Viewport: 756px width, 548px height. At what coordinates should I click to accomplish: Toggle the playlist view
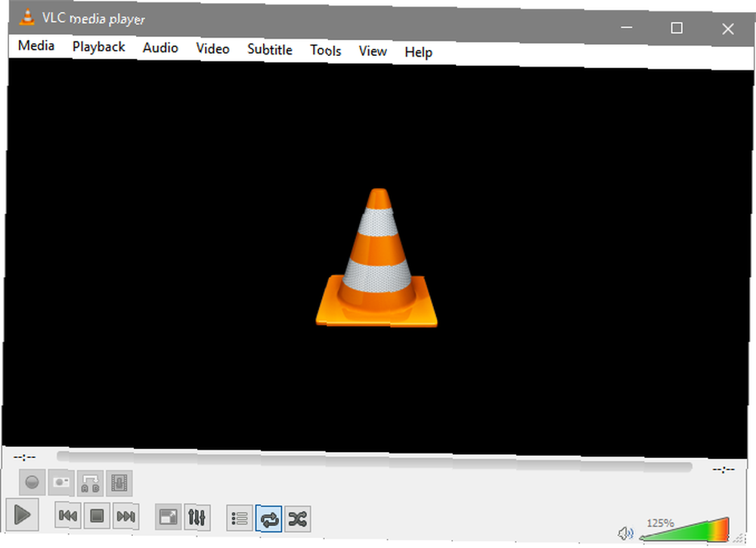click(x=240, y=519)
